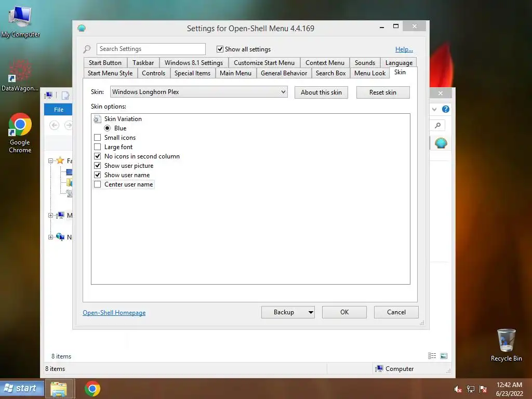Open My Computer desktop icon
Screen dimensions: 532x399
pos(20,20)
